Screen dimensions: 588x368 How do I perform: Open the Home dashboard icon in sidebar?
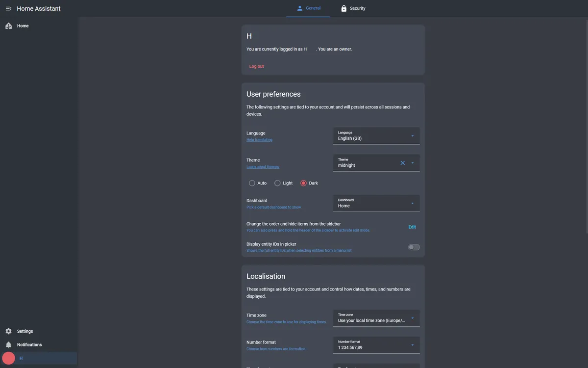pos(8,26)
